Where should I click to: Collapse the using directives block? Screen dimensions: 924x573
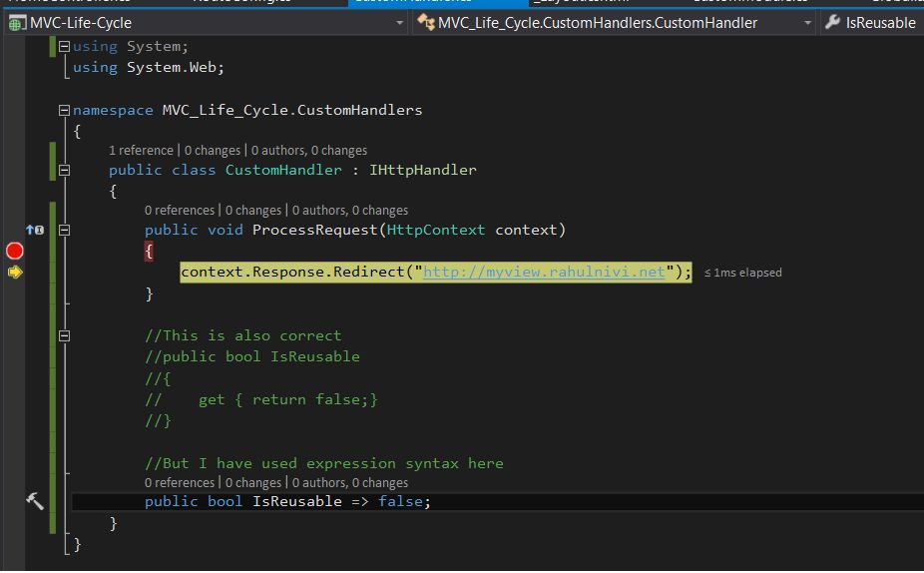tap(64, 46)
